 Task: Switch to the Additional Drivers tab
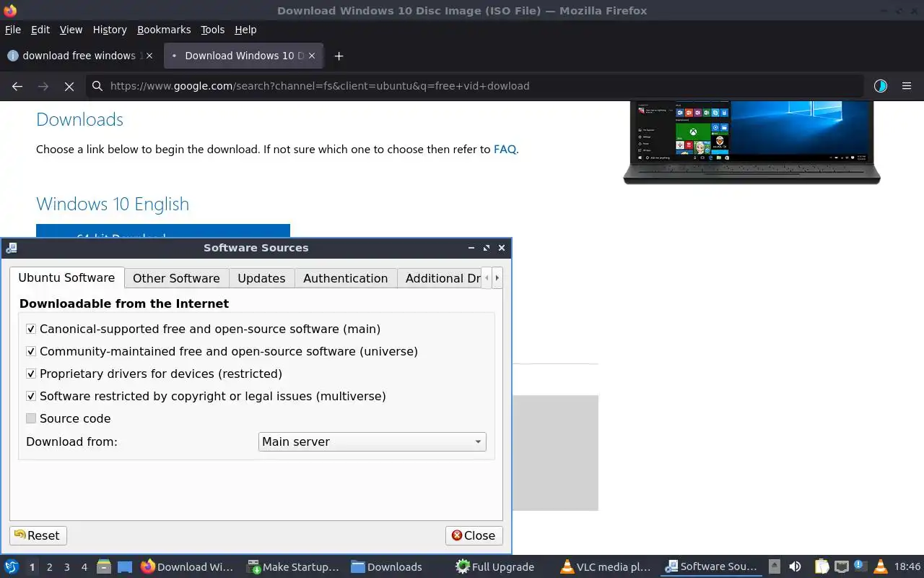pos(440,278)
